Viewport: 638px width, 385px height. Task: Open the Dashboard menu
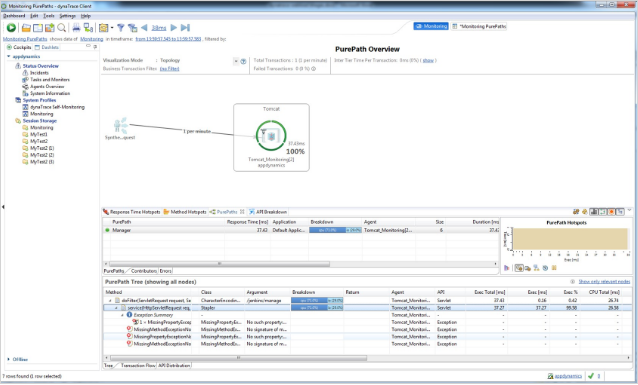tap(14, 16)
